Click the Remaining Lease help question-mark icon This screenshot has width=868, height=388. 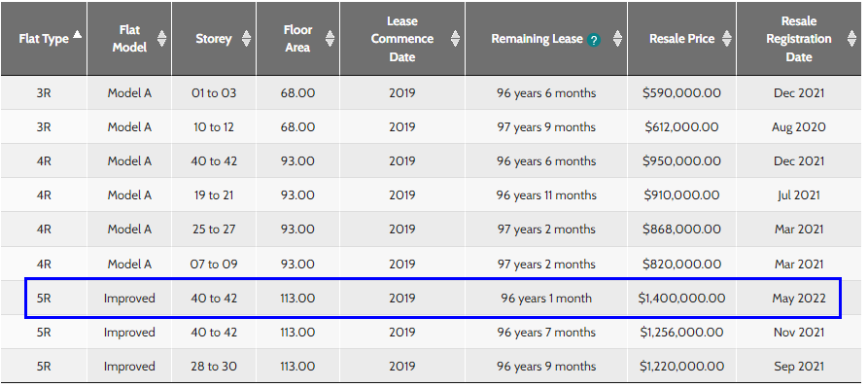(x=594, y=40)
